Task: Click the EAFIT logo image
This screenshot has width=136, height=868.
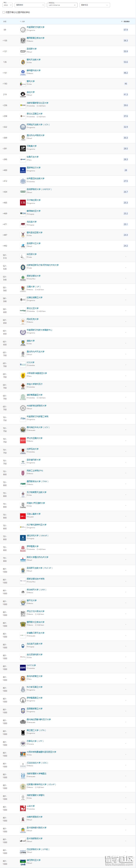Action: pos(23,668)
